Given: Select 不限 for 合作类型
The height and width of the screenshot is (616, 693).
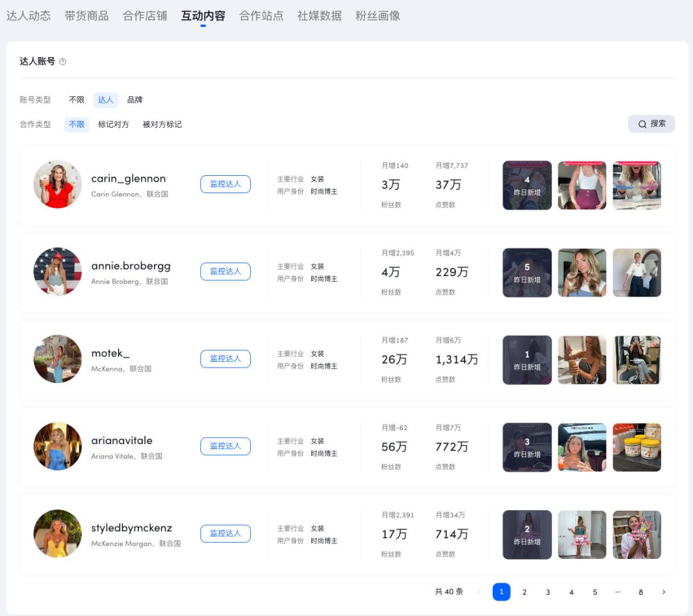Looking at the screenshot, I should coord(76,124).
